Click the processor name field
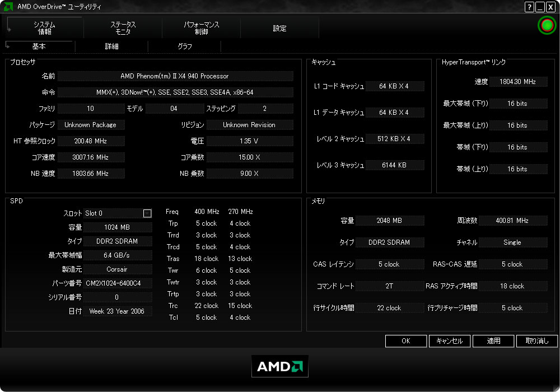 tap(175, 76)
